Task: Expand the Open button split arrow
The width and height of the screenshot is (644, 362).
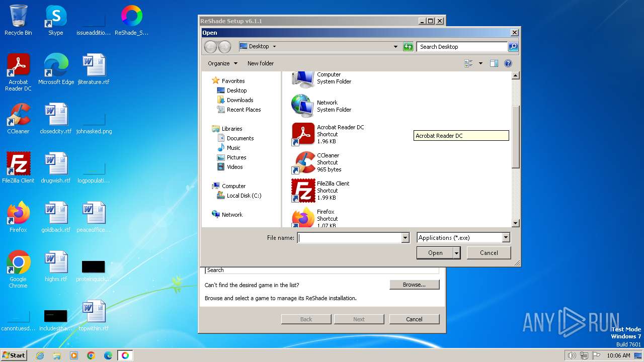Action: [x=456, y=253]
